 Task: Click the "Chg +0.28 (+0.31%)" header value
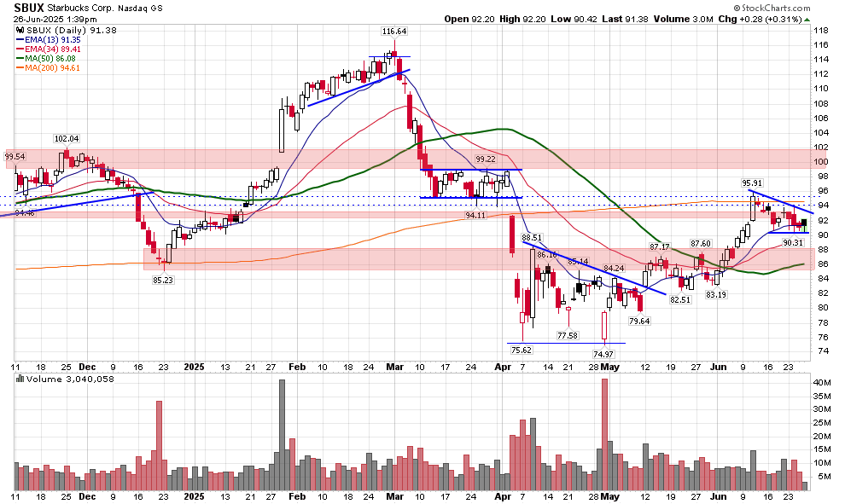coord(760,19)
